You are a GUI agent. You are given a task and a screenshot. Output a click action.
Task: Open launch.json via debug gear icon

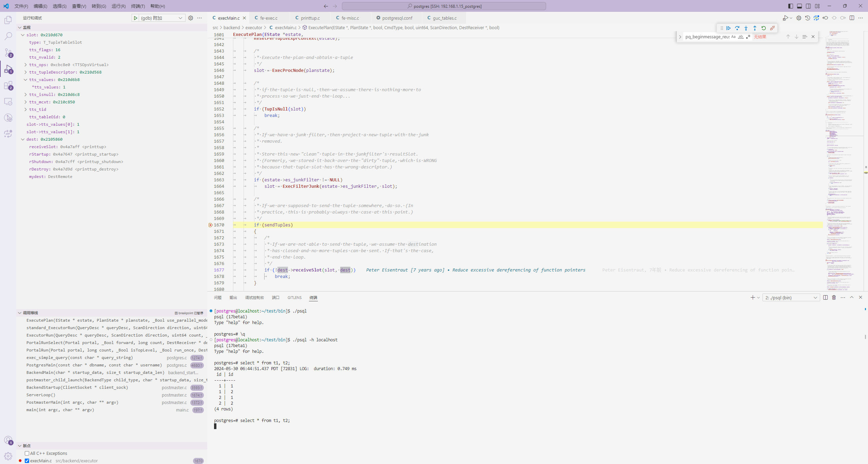coord(191,18)
